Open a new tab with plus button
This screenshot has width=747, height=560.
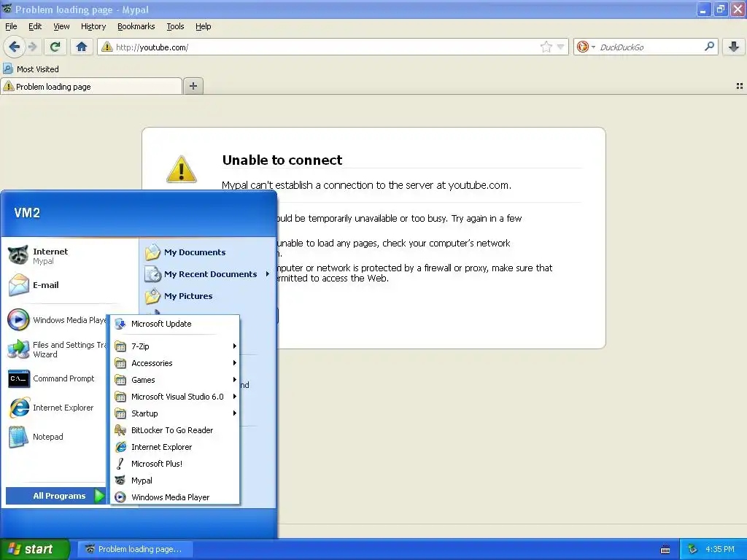(193, 86)
